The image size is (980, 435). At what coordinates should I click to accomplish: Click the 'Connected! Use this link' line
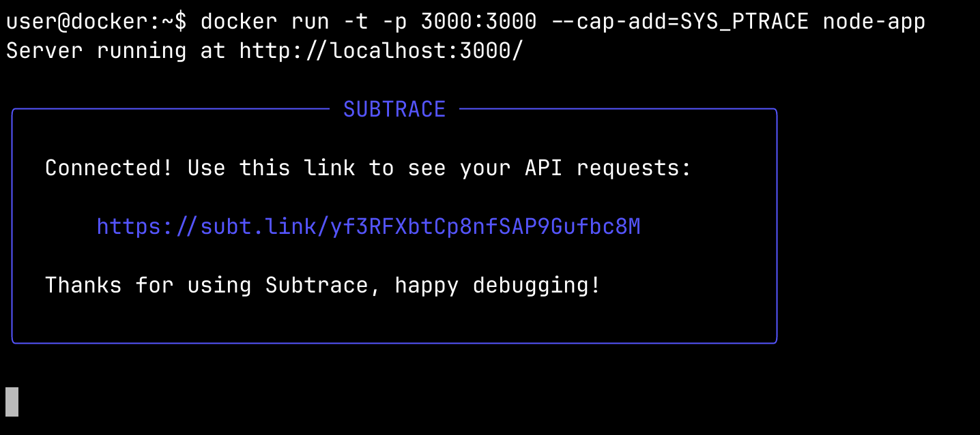369,168
